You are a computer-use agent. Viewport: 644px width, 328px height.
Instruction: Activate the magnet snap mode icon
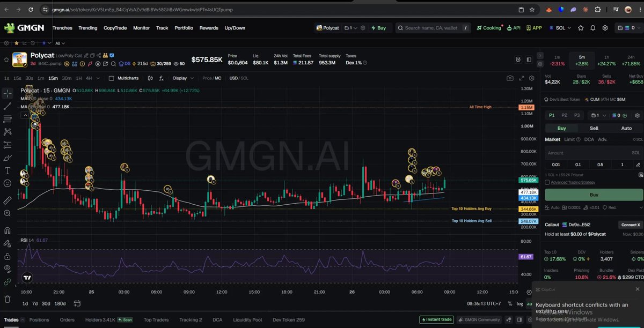8,230
